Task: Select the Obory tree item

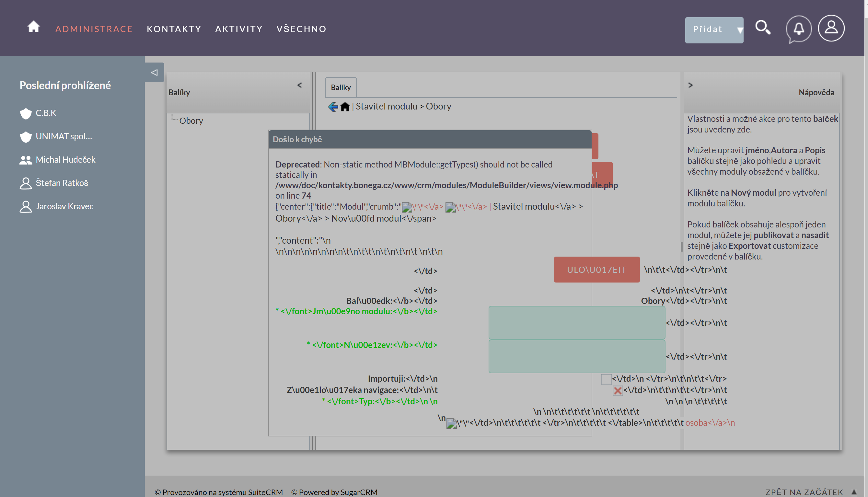Action: pos(191,121)
